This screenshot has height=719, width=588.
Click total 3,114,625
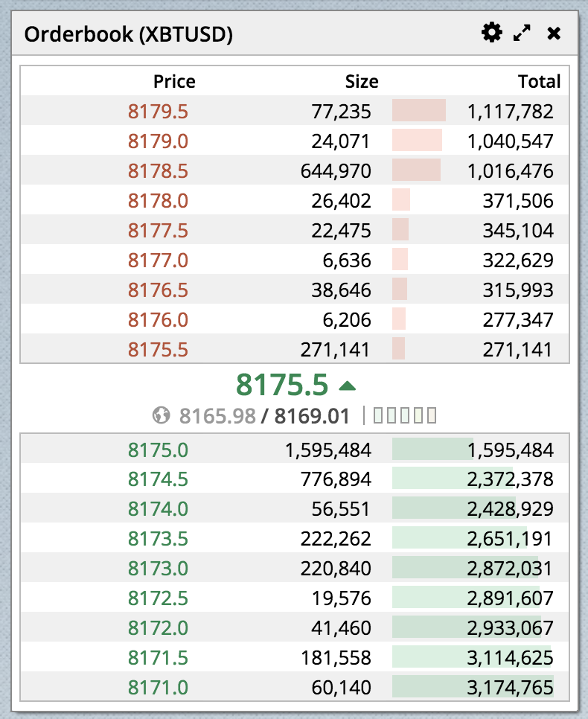511,659
